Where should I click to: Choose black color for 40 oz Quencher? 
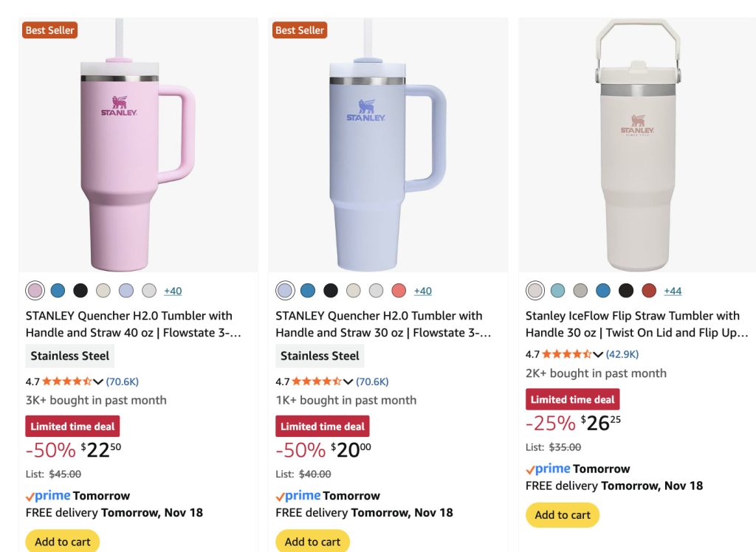[80, 291]
